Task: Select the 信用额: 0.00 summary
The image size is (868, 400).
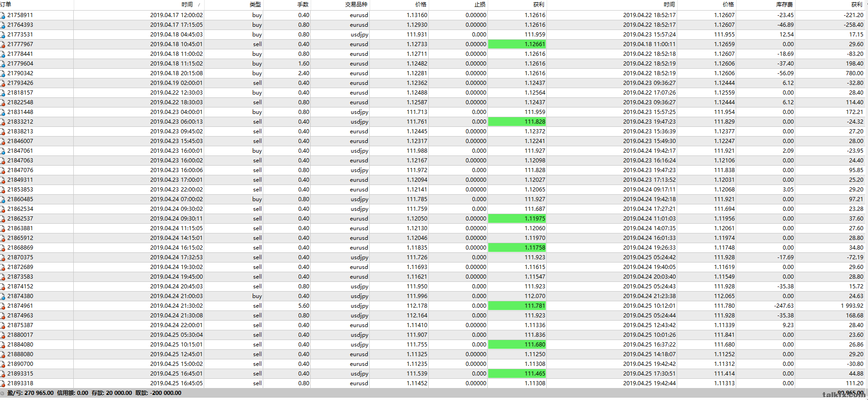Action: tap(72, 394)
